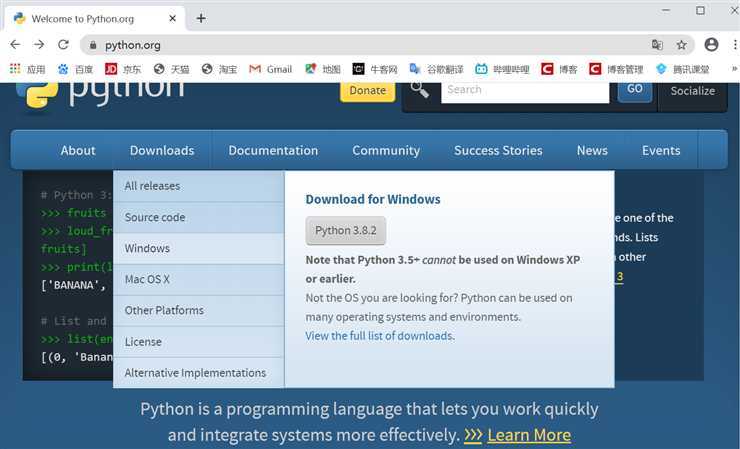Open a new tab with the plus button
The image size is (740, 449).
coord(201,18)
